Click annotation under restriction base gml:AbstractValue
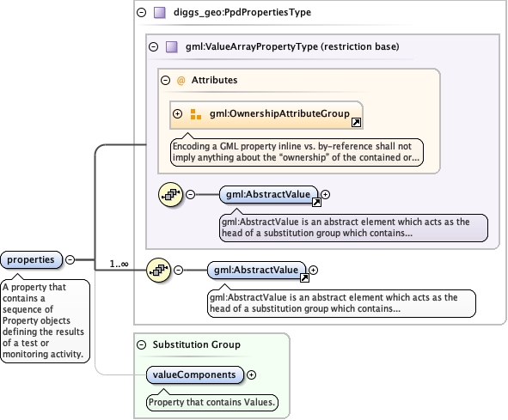This screenshot has height=420, width=508. tap(353, 228)
